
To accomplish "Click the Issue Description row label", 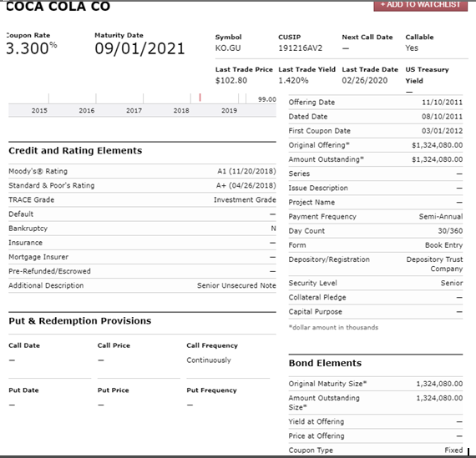I will click(x=318, y=188).
